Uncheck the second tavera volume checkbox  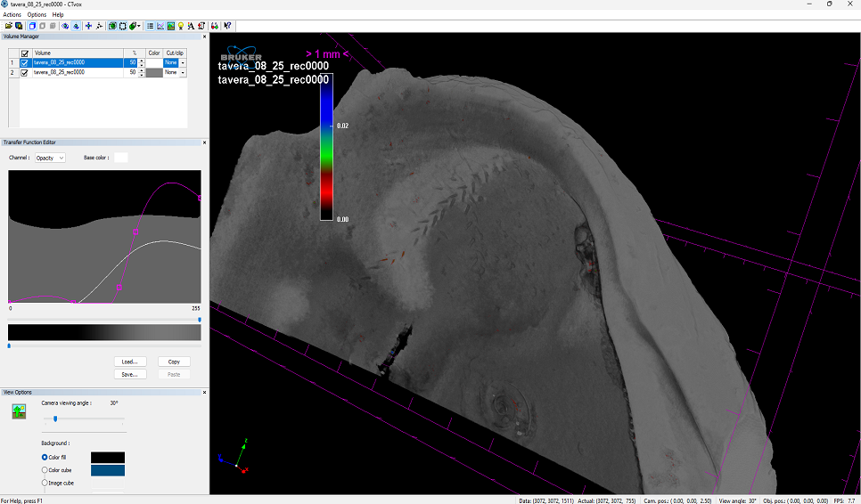click(x=24, y=73)
